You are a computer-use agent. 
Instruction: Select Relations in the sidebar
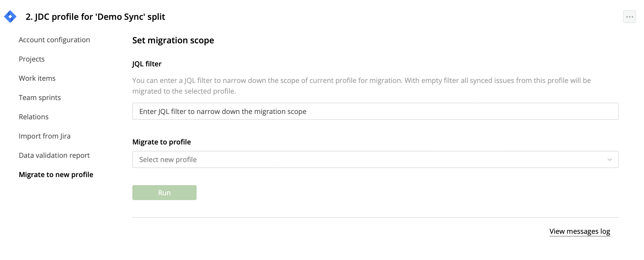pos(33,117)
